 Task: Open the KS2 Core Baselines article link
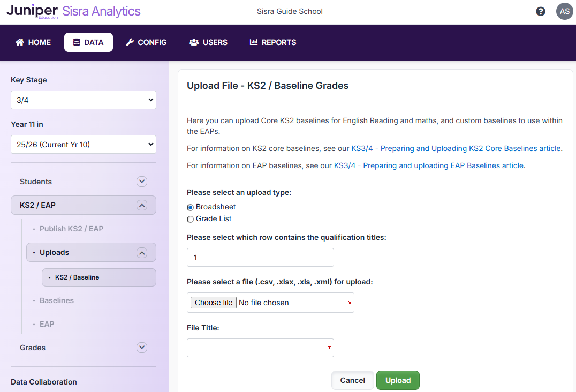[x=456, y=148]
